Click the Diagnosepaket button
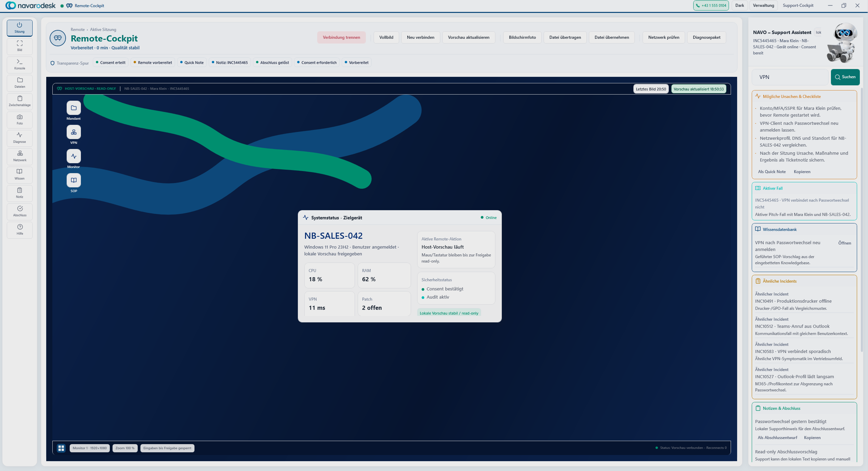Viewport: 868px width, 471px height. pos(707,37)
